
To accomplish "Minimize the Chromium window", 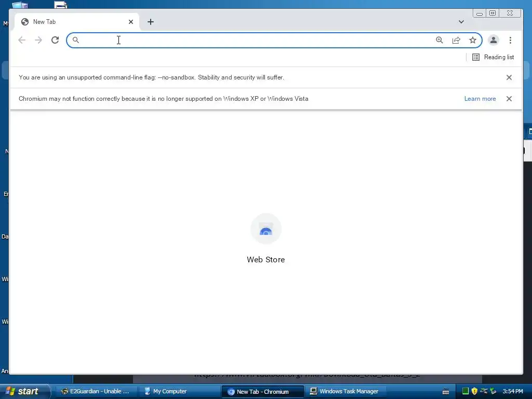I will coord(480,13).
